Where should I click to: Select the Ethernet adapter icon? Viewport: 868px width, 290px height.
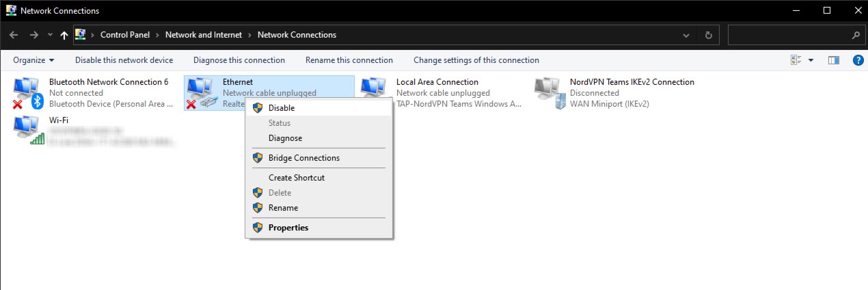point(201,93)
